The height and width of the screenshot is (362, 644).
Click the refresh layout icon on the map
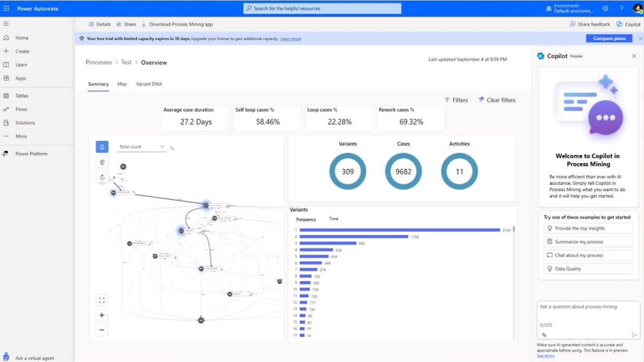tap(102, 176)
